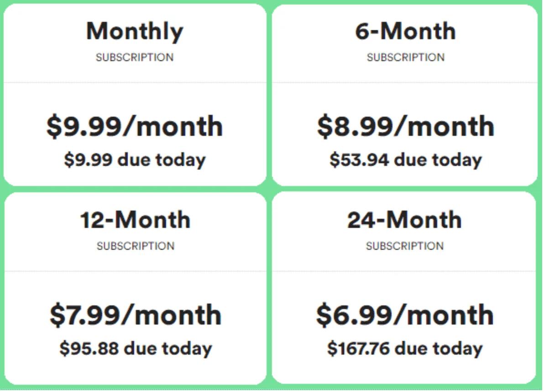Click the $9.99 due today line
The width and height of the screenshot is (544, 392).
135,160
